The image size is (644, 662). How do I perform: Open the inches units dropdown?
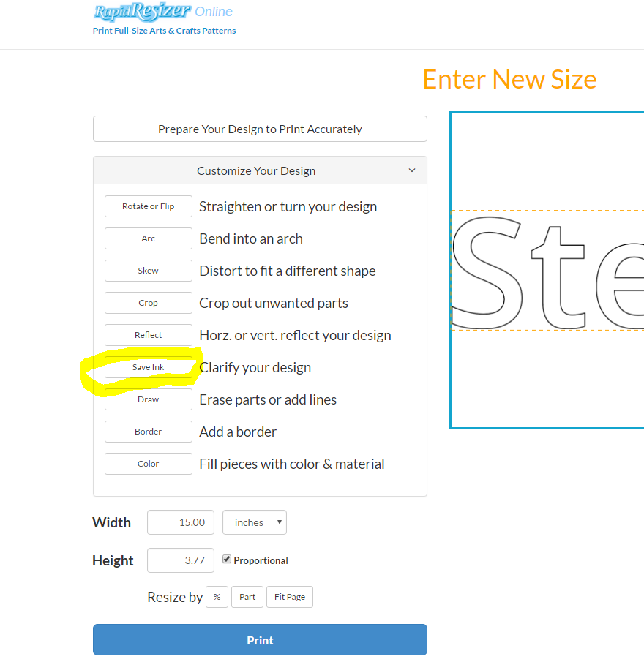tap(255, 522)
